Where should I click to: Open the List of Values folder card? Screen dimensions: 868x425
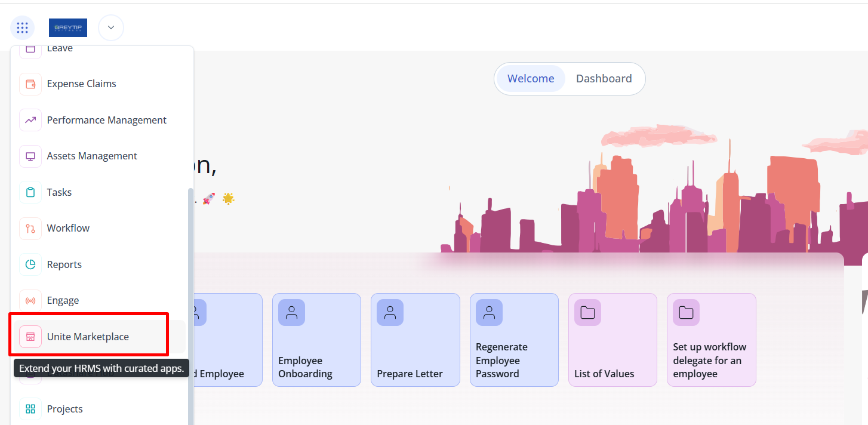pyautogui.click(x=612, y=340)
